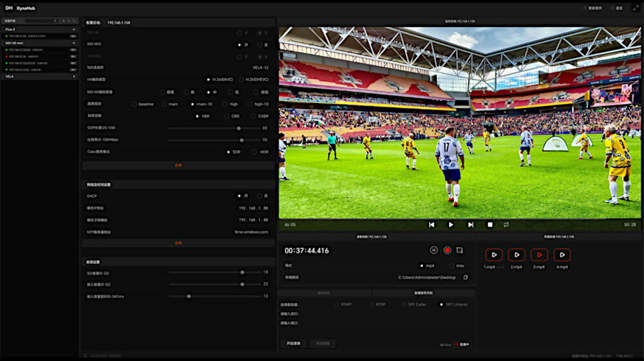This screenshot has width=644, height=361.
Task: Set the color mode to SDR
Action: 229,152
